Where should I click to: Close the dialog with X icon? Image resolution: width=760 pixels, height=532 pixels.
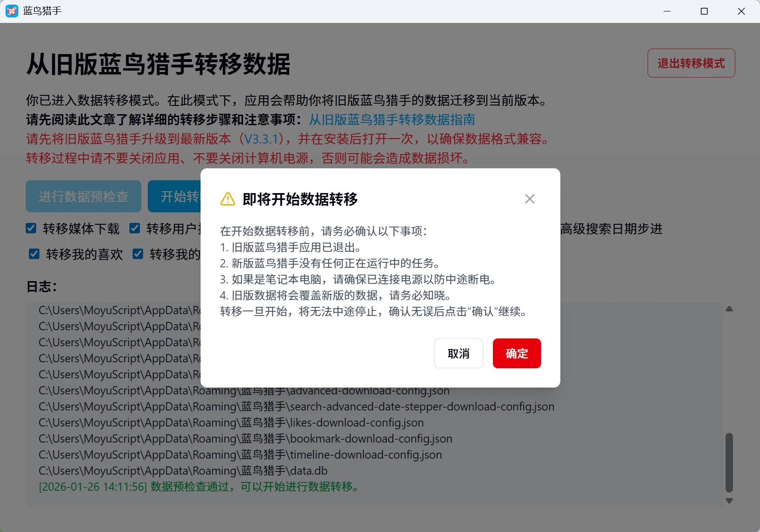click(530, 199)
